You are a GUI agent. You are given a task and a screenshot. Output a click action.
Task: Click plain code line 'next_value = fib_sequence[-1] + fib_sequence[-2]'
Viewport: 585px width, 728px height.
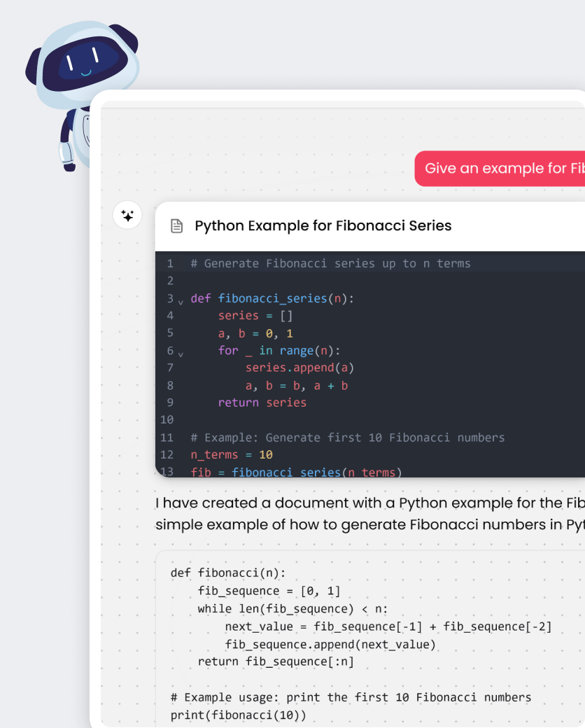[388, 626]
